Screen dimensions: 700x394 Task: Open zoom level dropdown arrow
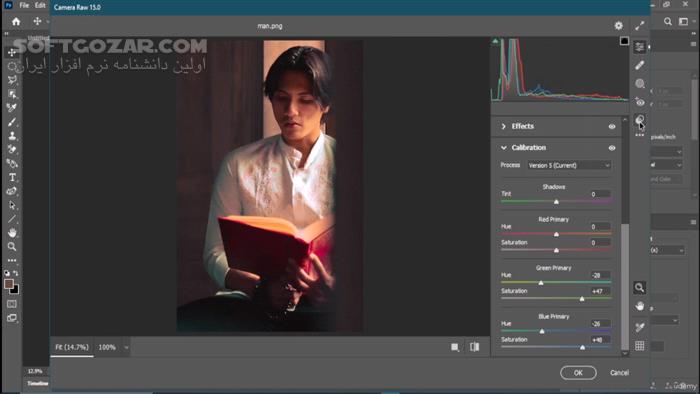coord(126,348)
